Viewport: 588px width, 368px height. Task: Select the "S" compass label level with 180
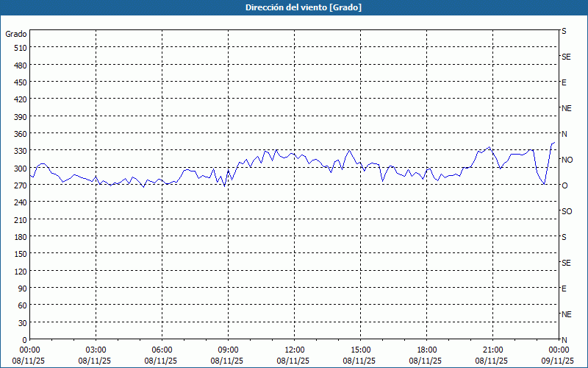point(564,237)
